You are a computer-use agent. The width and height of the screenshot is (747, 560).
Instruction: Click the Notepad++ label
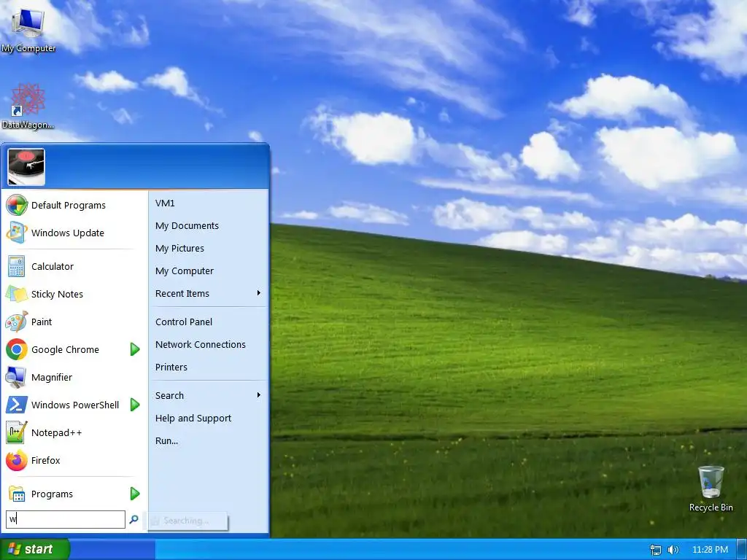coord(57,433)
